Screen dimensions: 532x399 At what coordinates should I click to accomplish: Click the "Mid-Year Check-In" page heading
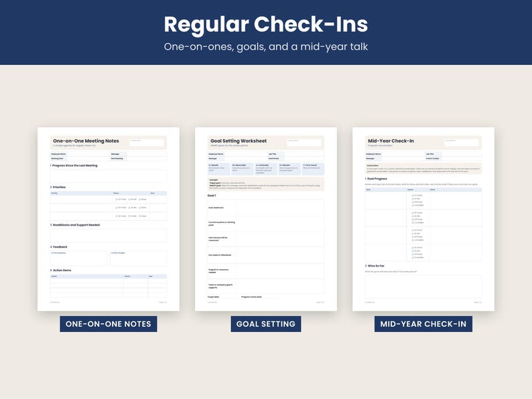(391, 141)
